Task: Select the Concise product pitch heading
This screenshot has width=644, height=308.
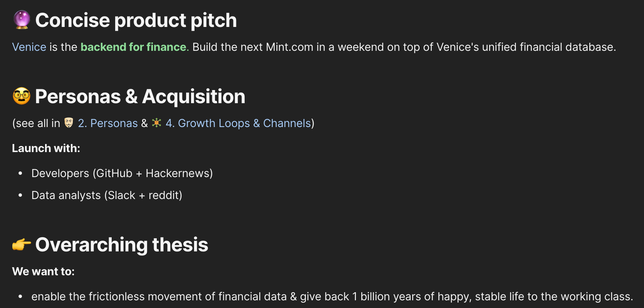Action: pyautogui.click(x=136, y=20)
